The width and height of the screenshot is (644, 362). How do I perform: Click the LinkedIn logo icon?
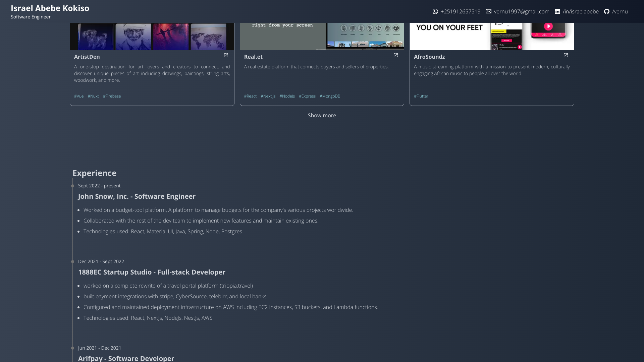(557, 11)
